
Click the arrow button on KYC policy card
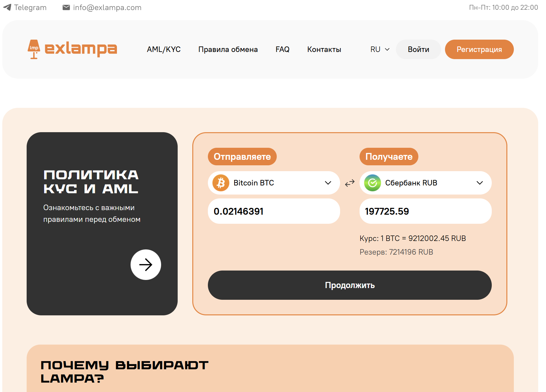tap(146, 265)
